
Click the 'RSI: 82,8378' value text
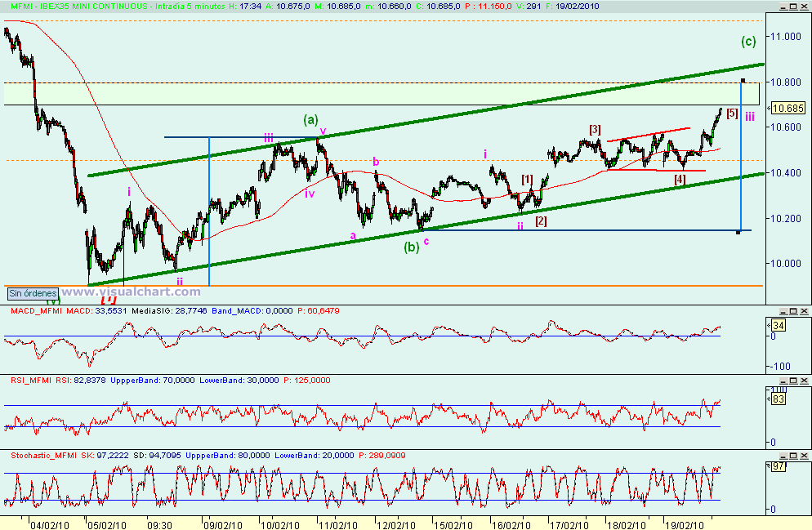point(80,381)
